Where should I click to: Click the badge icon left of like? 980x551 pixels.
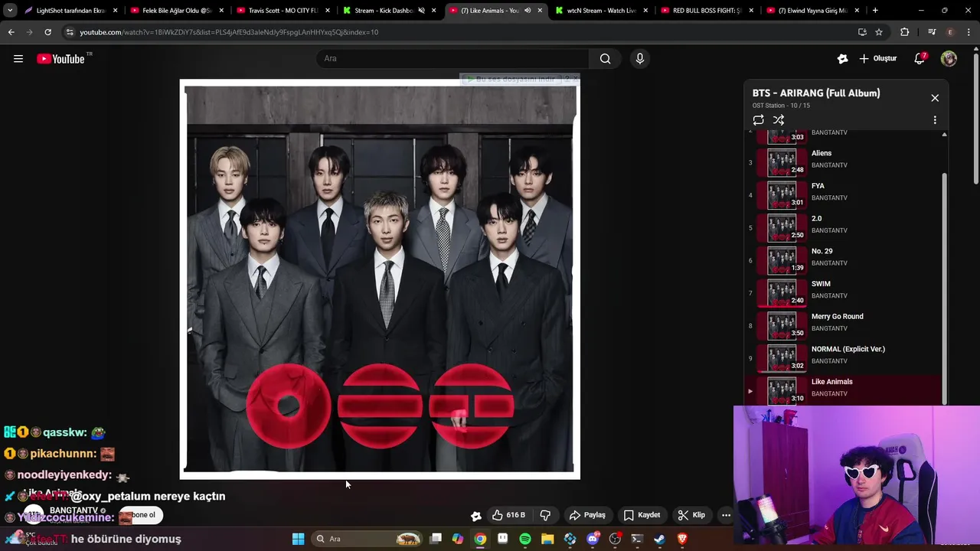475,515
